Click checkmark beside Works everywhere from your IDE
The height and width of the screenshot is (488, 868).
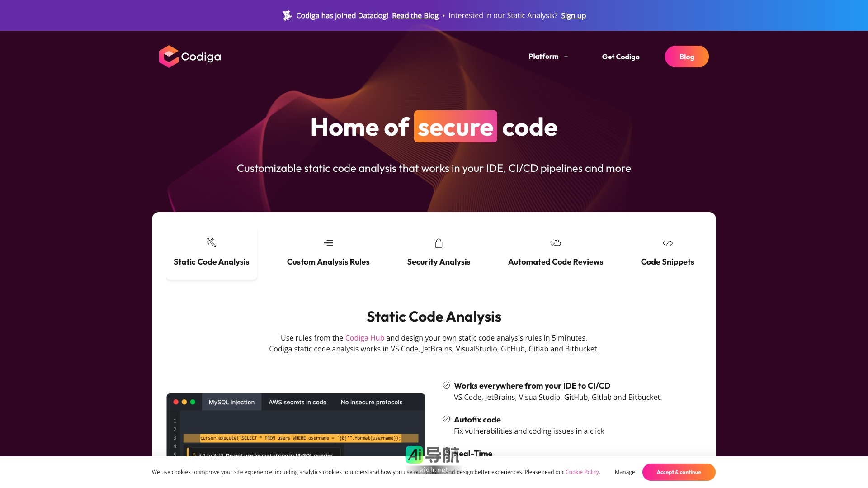(446, 385)
